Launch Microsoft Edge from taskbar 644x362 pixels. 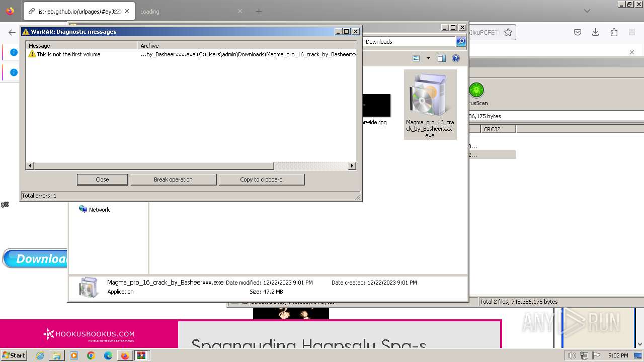(x=108, y=355)
